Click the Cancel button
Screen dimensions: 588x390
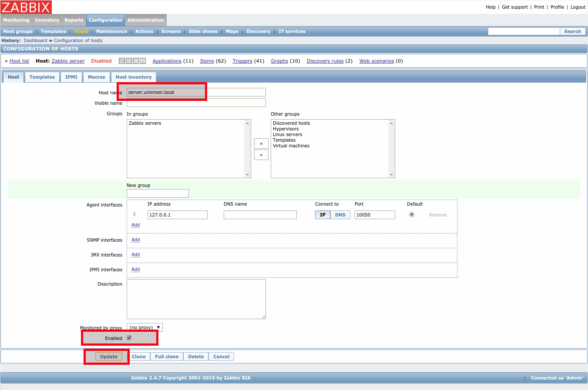(222, 357)
